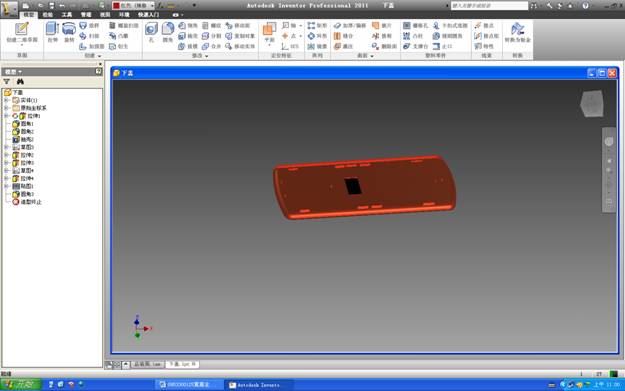
Task: Expand the 拉伸2 feature node
Action: (x=6, y=155)
